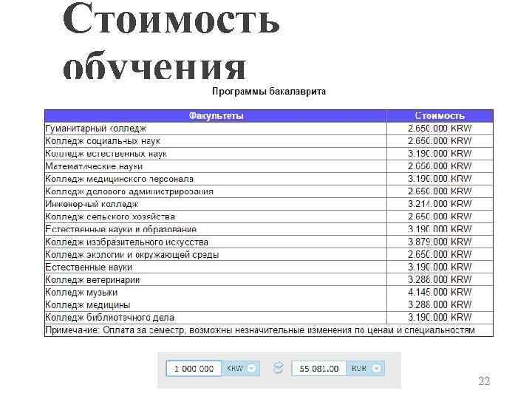This screenshot has width=532, height=399.
Task: Click the 'Программы бакалаврита' subtitle
Action: (x=269, y=92)
